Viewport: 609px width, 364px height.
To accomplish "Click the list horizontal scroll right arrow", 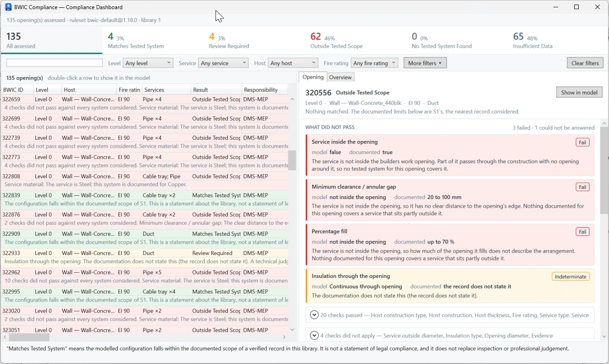I will pos(284,337).
